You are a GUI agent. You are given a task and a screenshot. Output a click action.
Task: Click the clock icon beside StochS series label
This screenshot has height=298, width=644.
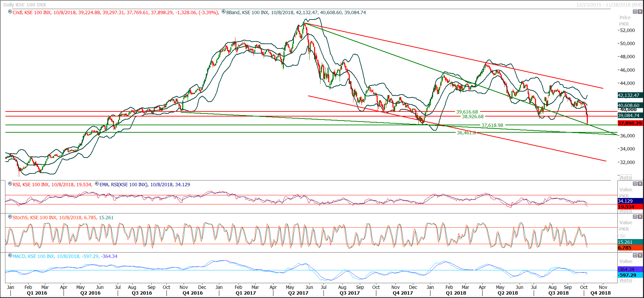point(10,217)
